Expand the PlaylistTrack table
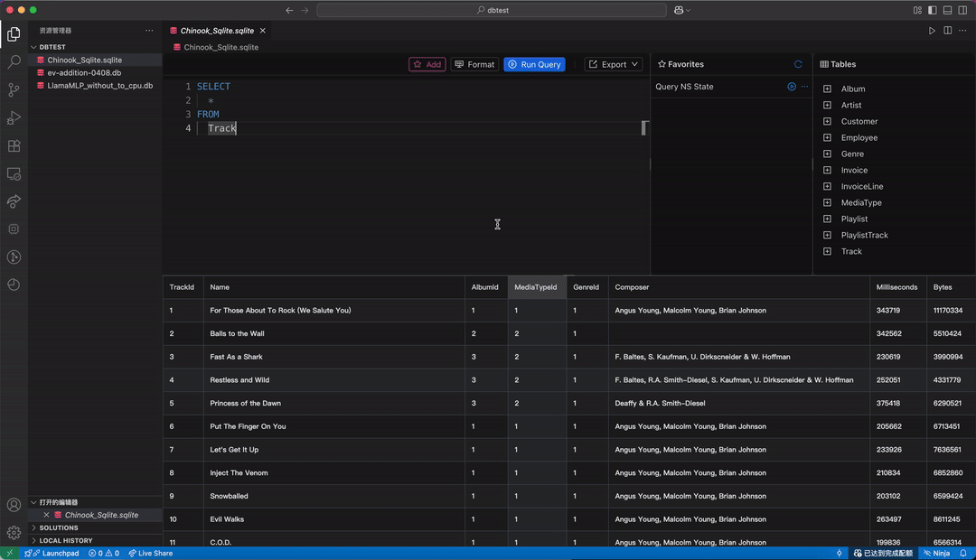 827,235
